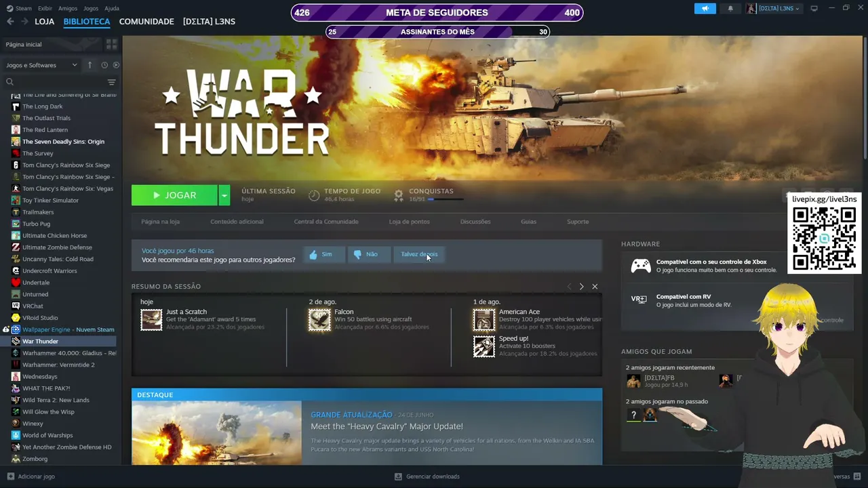Open advanced filter options beside the search field
868x488 pixels.
(111, 82)
